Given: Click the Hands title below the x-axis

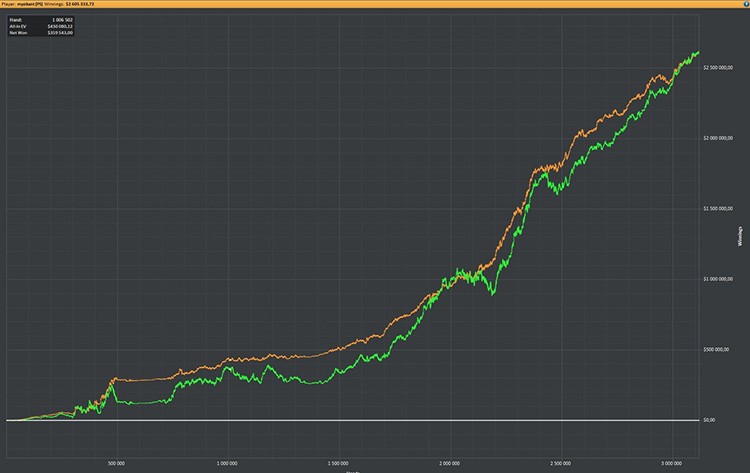Looking at the screenshot, I should tap(352, 471).
